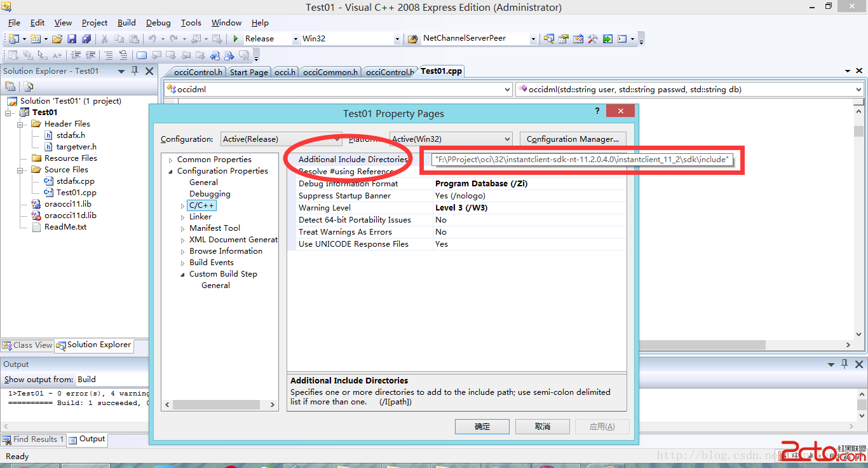Click the help question mark in Property Pages
Screen dimensions: 868x468
(x=597, y=111)
